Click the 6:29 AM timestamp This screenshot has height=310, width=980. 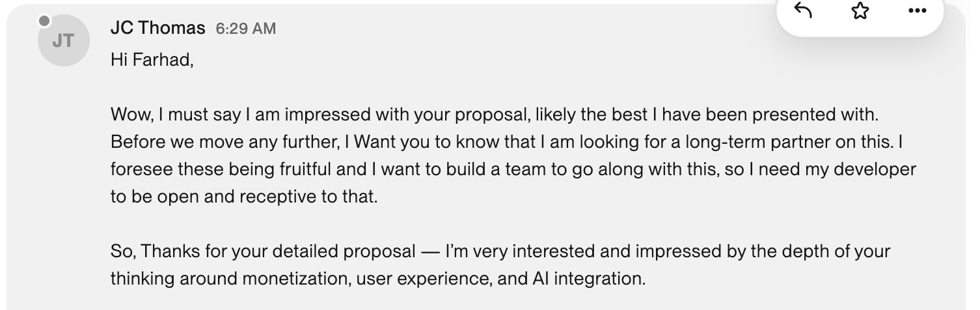coord(246,29)
